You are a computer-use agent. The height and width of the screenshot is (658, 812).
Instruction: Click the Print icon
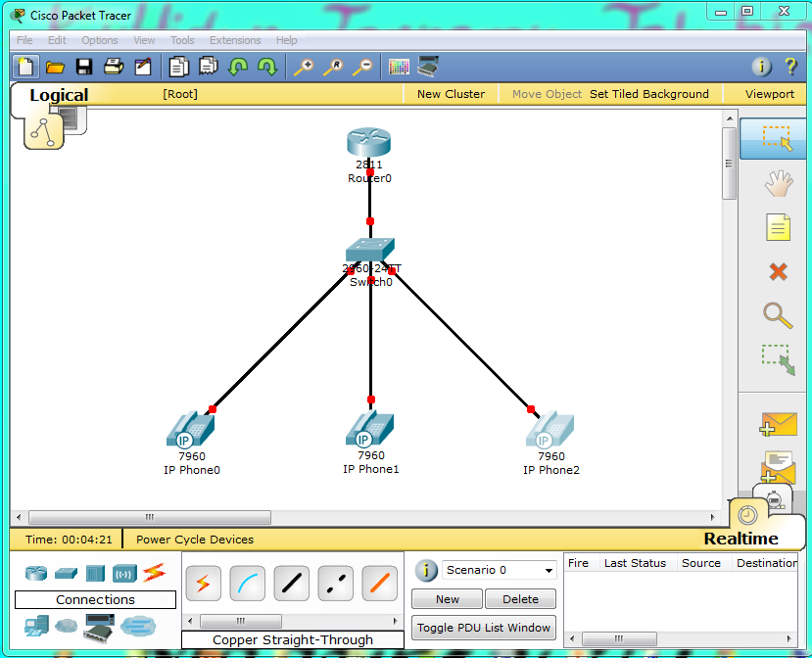(x=114, y=67)
